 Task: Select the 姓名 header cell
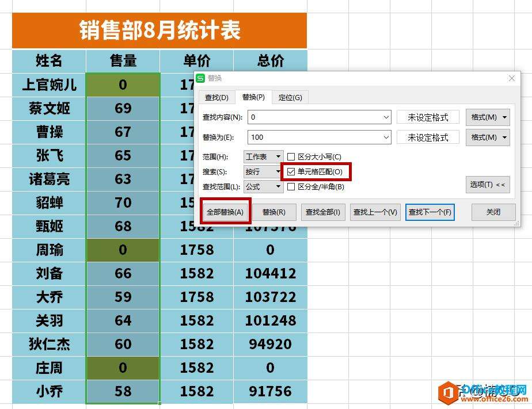point(49,61)
